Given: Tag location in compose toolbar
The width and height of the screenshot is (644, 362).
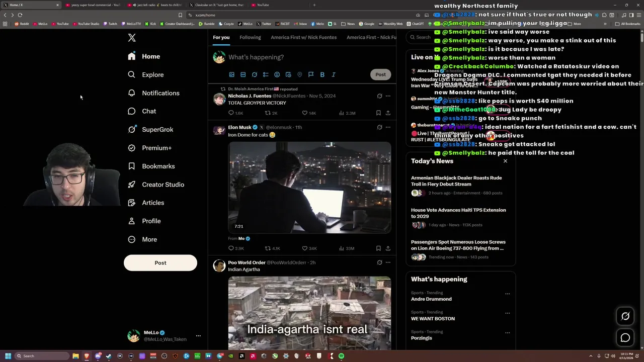Looking at the screenshot, I should click(299, 74).
